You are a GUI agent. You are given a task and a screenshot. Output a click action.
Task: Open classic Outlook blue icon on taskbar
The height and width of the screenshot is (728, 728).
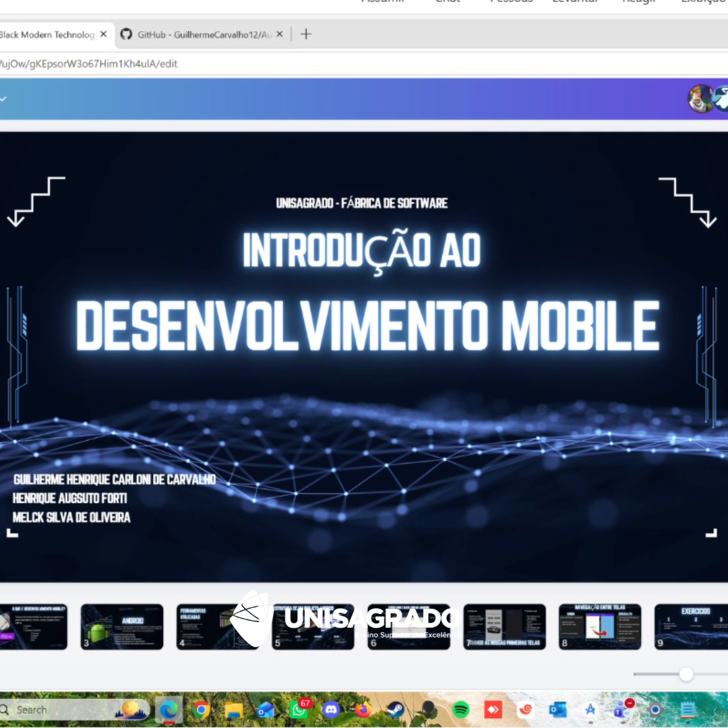(x=557, y=710)
